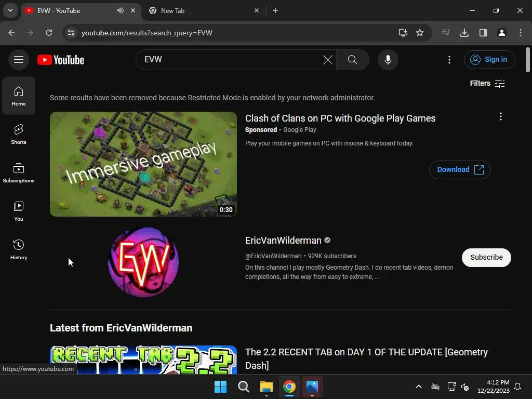Open the YouTube hamburger guide menu
The width and height of the screenshot is (532, 399).
(19, 60)
